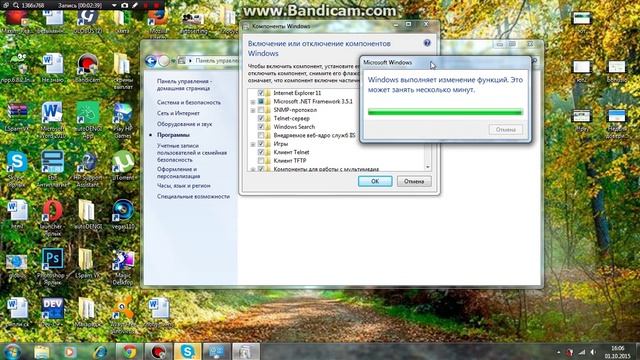
Task: Click the Control Panel back arrow
Action: coord(151,61)
